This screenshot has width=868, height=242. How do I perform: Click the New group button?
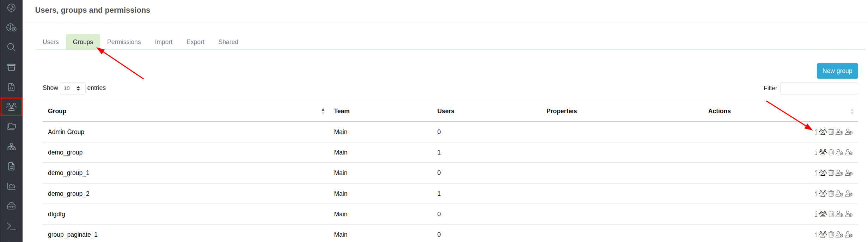(837, 71)
